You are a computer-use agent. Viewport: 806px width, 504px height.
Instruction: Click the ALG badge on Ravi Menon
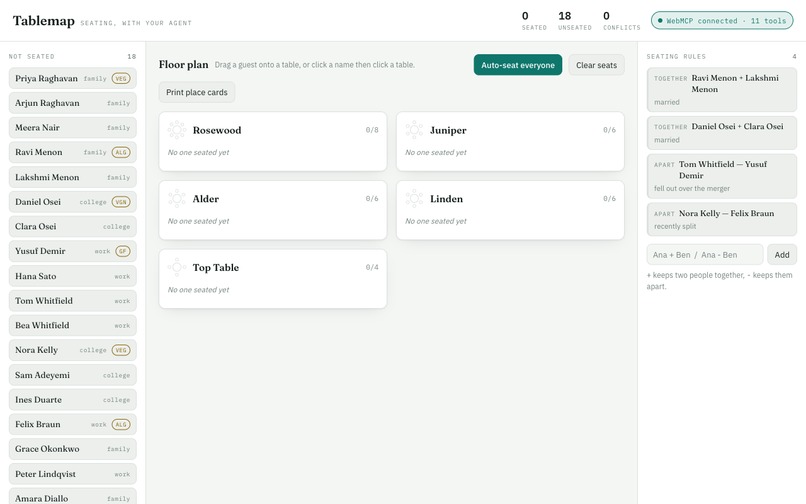pyautogui.click(x=121, y=152)
